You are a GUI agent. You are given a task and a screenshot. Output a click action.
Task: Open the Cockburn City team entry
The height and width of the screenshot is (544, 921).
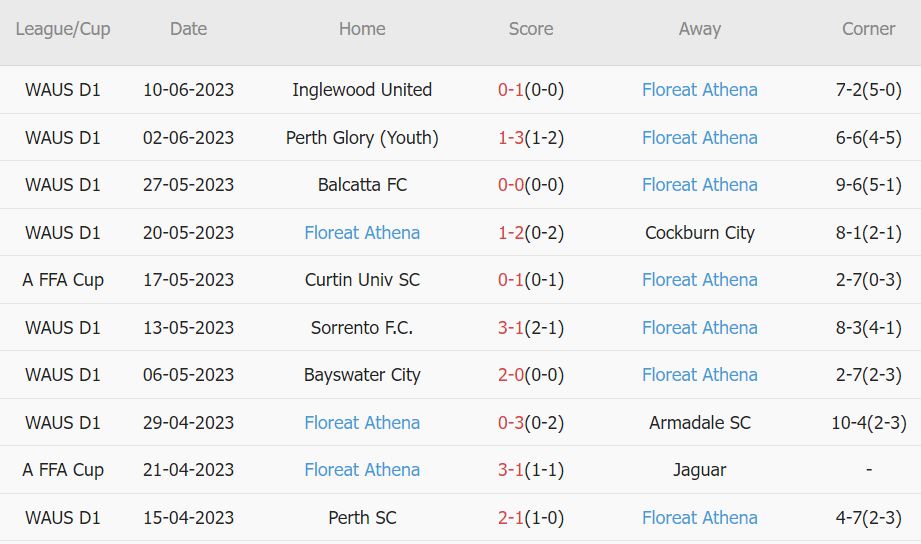point(699,233)
